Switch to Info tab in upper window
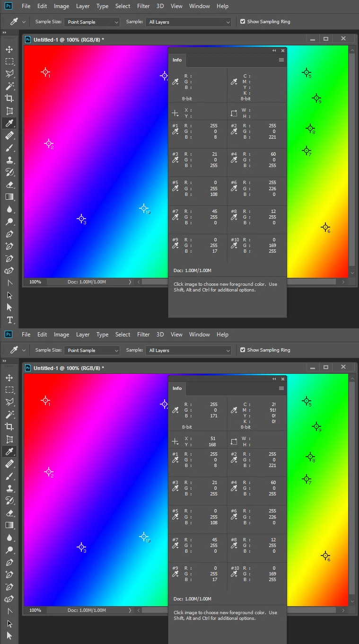Screen dimensions: 359x644 coord(177,60)
